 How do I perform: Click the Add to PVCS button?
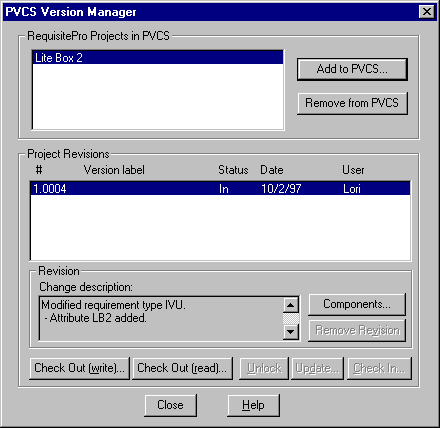point(352,69)
